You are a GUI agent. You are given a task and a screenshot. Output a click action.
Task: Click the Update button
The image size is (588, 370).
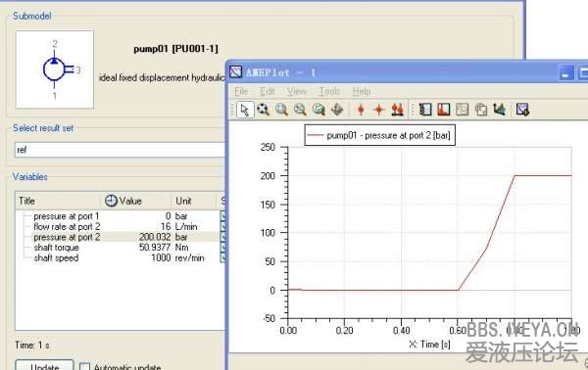point(45,365)
